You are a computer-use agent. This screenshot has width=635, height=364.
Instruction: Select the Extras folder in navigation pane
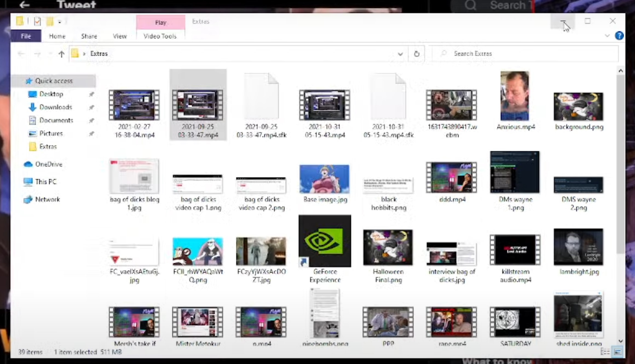(x=48, y=146)
